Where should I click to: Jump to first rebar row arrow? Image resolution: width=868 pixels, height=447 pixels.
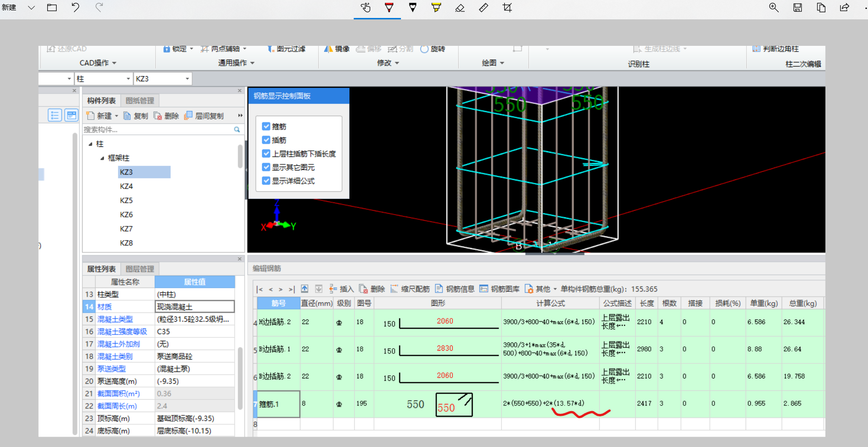(x=260, y=289)
